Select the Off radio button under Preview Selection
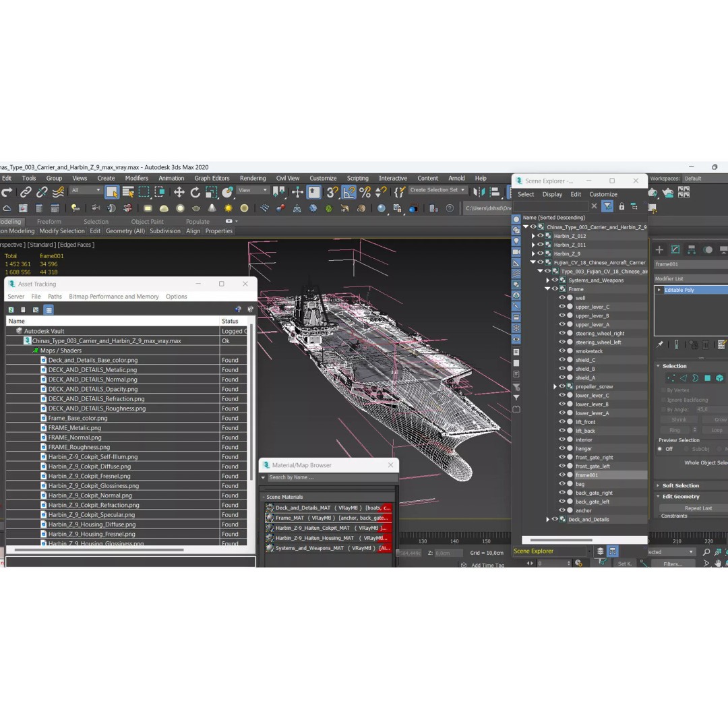The width and height of the screenshot is (728, 728). (x=660, y=449)
